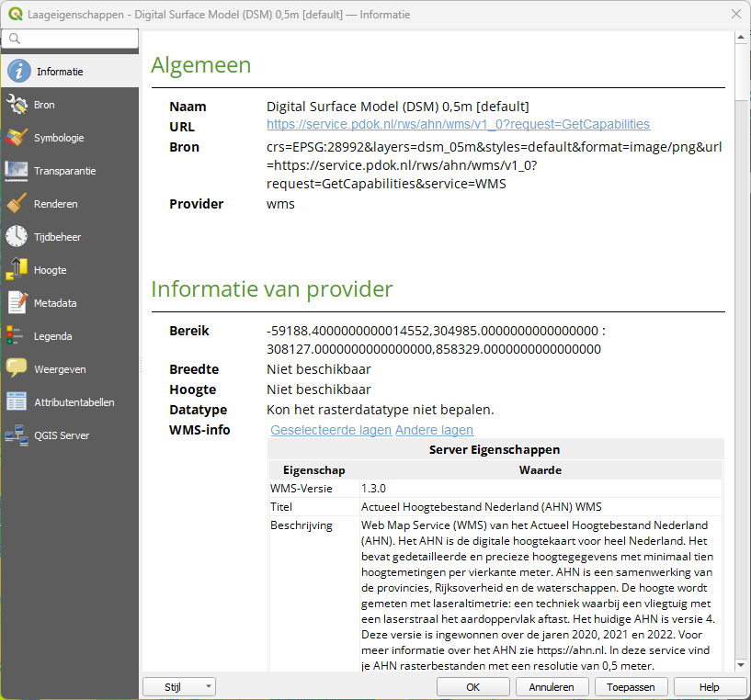751x700 pixels.
Task: Click the 'Beschrijving' row label
Action: [301, 525]
